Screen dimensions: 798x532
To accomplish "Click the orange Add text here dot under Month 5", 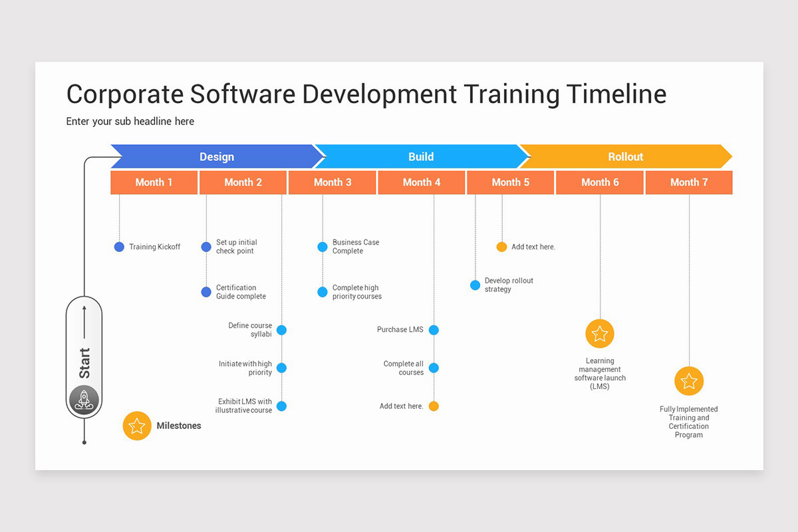I will pos(501,246).
